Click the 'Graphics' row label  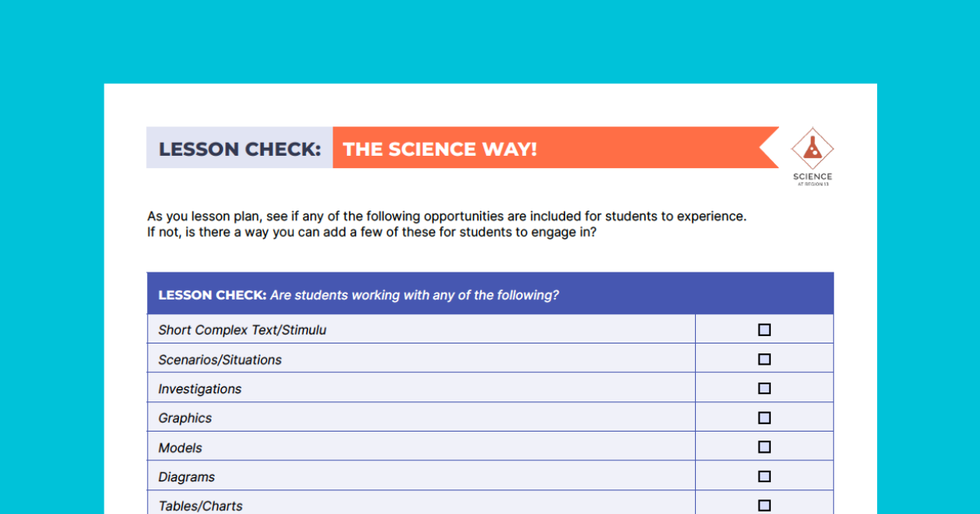[185, 419]
